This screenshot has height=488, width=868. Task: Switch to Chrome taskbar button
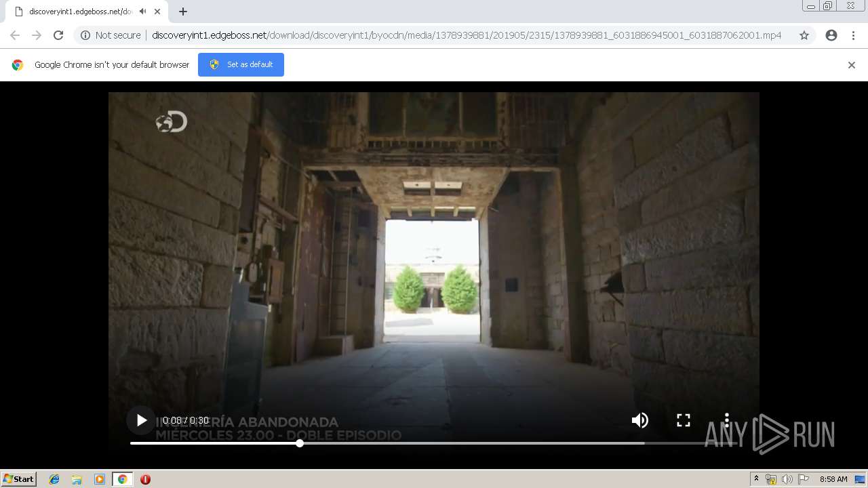[122, 479]
